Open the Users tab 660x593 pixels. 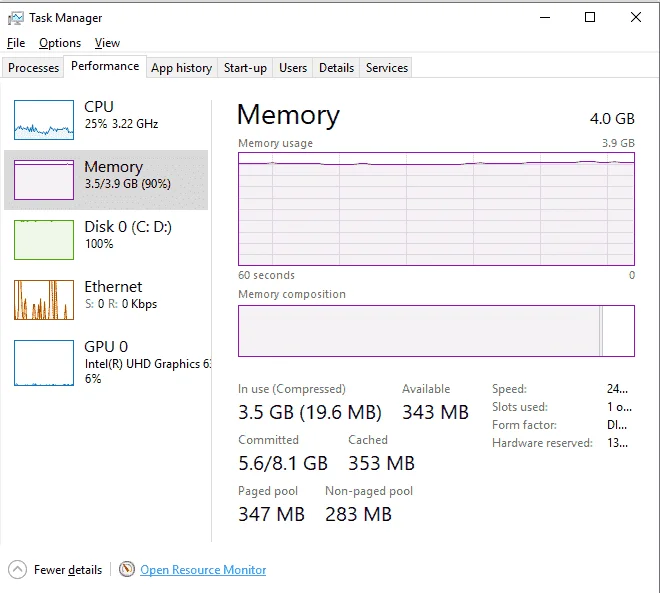click(293, 68)
